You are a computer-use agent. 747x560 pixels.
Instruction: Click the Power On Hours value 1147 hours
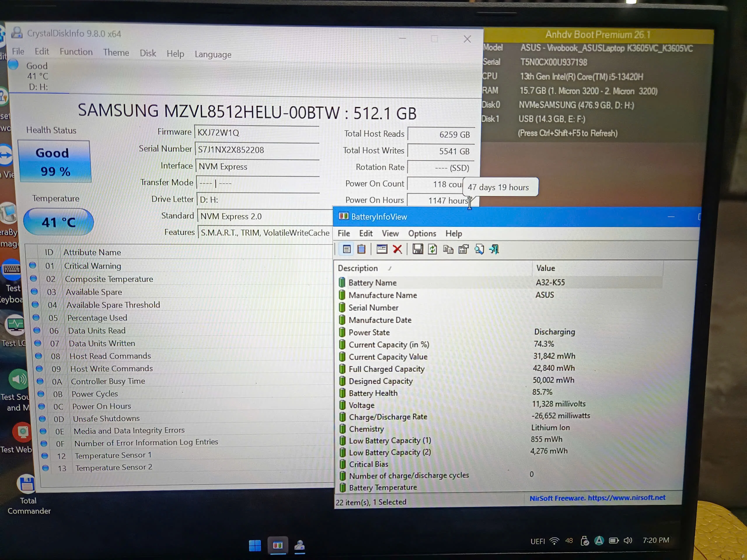pyautogui.click(x=441, y=200)
